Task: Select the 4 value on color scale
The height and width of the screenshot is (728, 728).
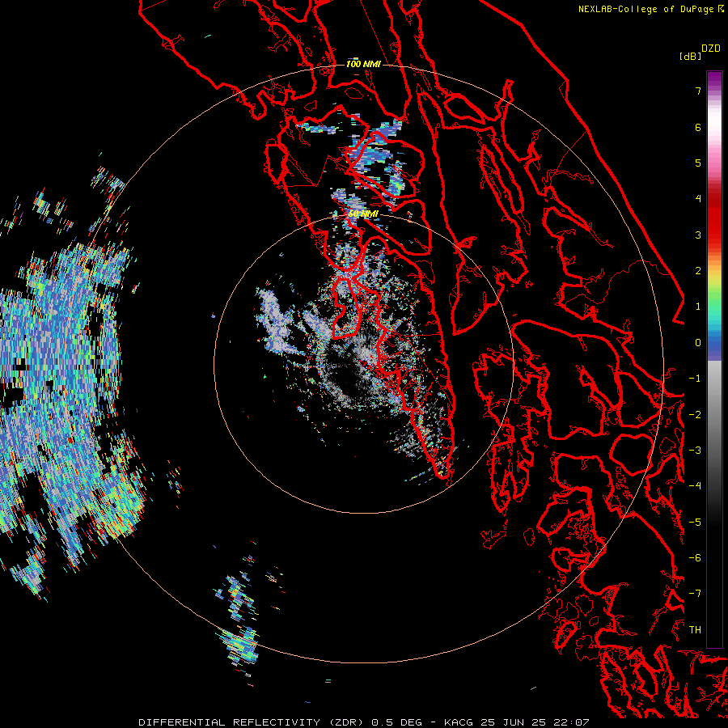Action: click(698, 199)
